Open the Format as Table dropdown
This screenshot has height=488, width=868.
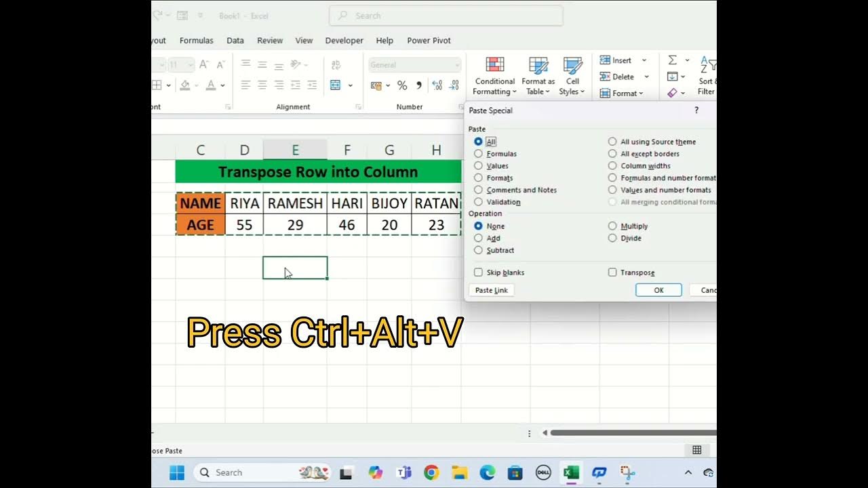coord(538,76)
